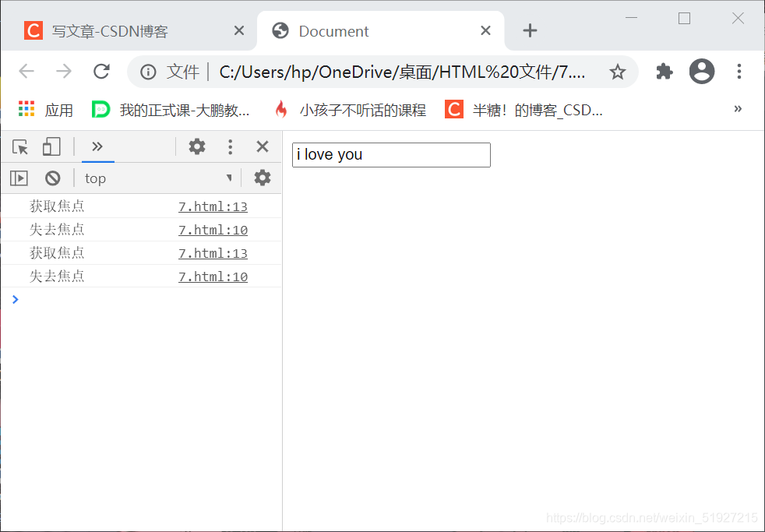Image resolution: width=765 pixels, height=532 pixels.
Task: Minimize the browser window
Action: tap(631, 18)
